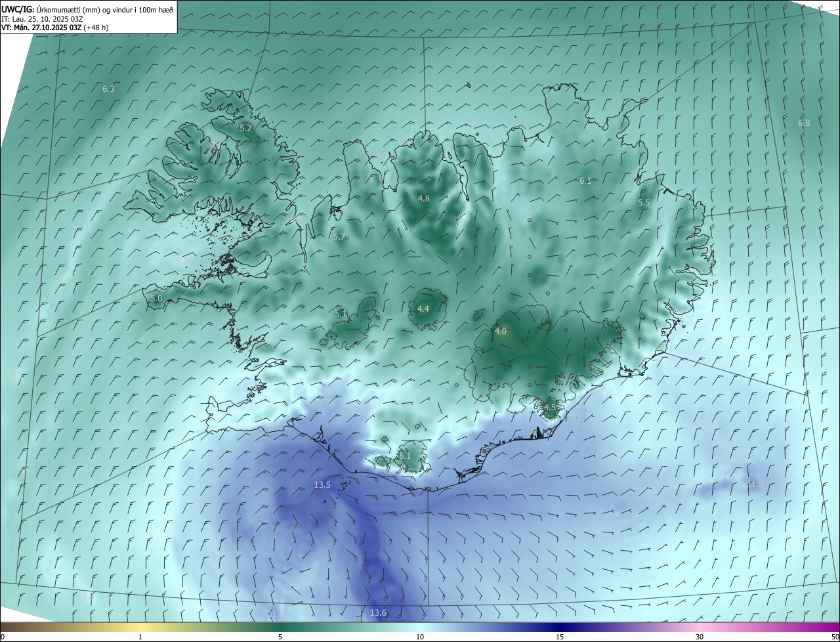This screenshot has height=642, width=840.
Task: Click the 4.8 value on the map
Action: tap(424, 198)
